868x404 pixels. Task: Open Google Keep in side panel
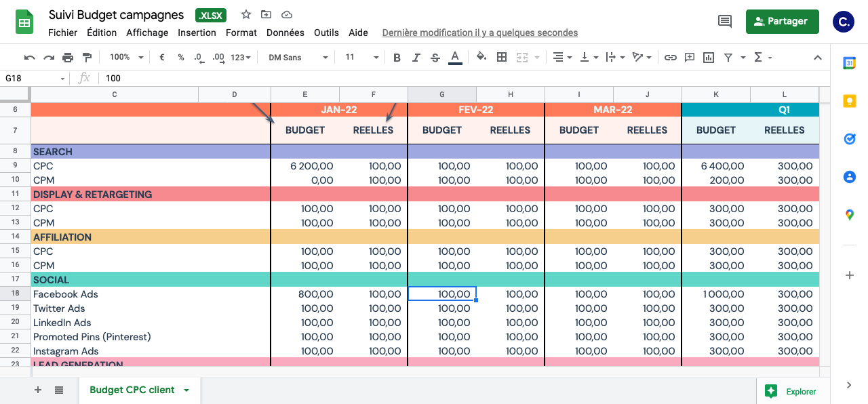click(x=849, y=101)
